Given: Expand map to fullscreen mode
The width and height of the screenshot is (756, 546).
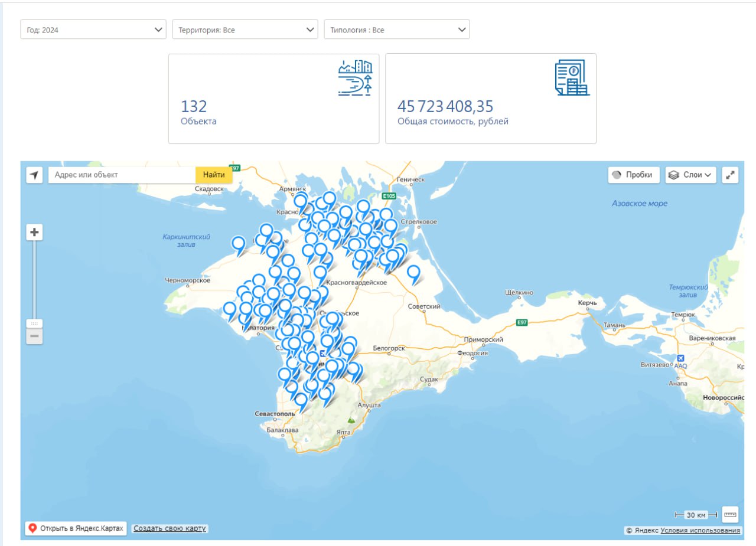Looking at the screenshot, I should click(731, 175).
